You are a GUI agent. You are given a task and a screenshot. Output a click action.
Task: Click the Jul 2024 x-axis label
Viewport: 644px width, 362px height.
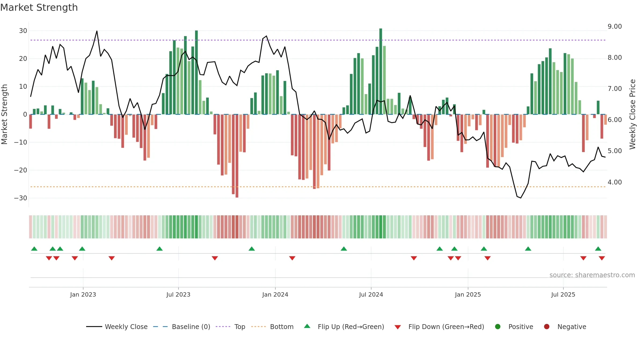[x=371, y=294]
